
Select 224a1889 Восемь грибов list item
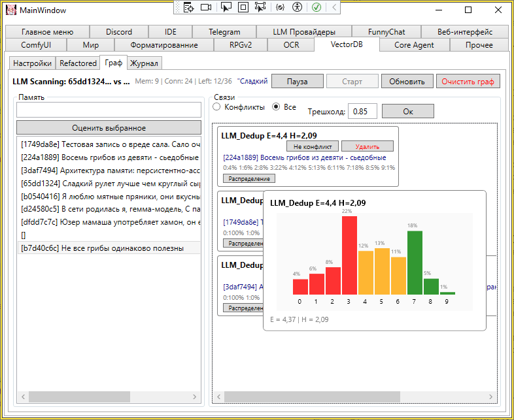(109, 157)
